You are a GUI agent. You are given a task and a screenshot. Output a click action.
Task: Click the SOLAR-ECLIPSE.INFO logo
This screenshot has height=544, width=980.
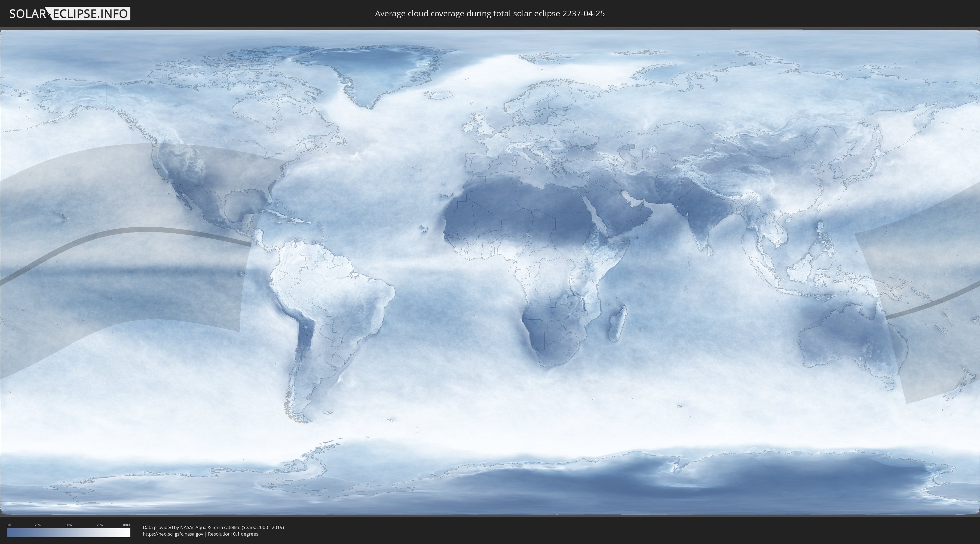coord(70,14)
